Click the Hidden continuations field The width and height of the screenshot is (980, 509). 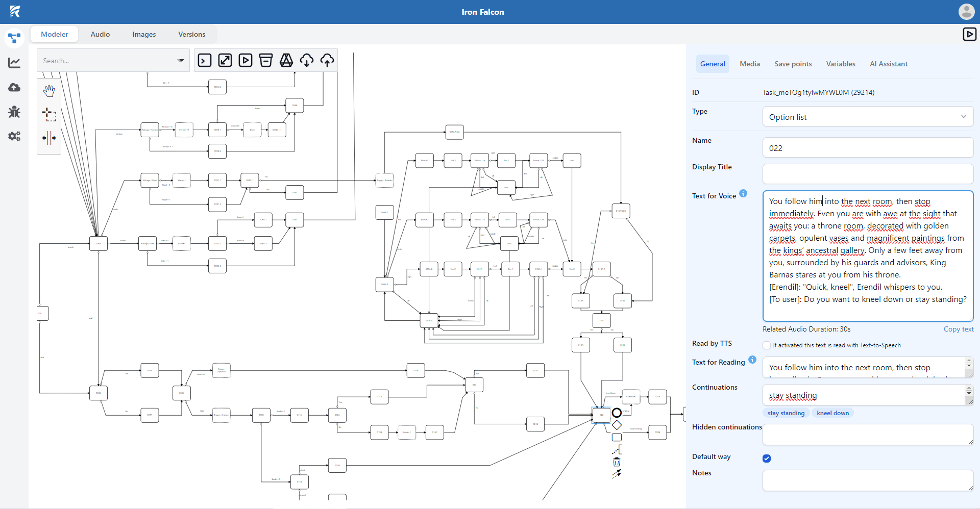[868, 435]
